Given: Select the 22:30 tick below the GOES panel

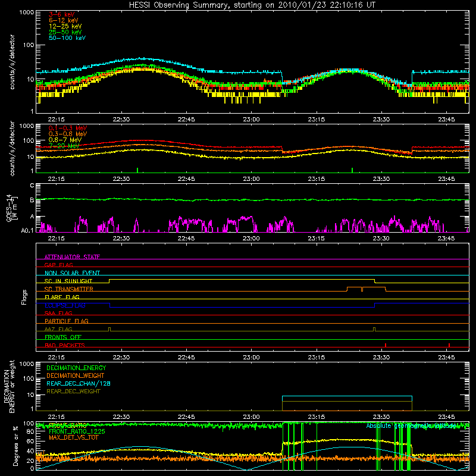Looking at the screenshot, I should tap(121, 239).
